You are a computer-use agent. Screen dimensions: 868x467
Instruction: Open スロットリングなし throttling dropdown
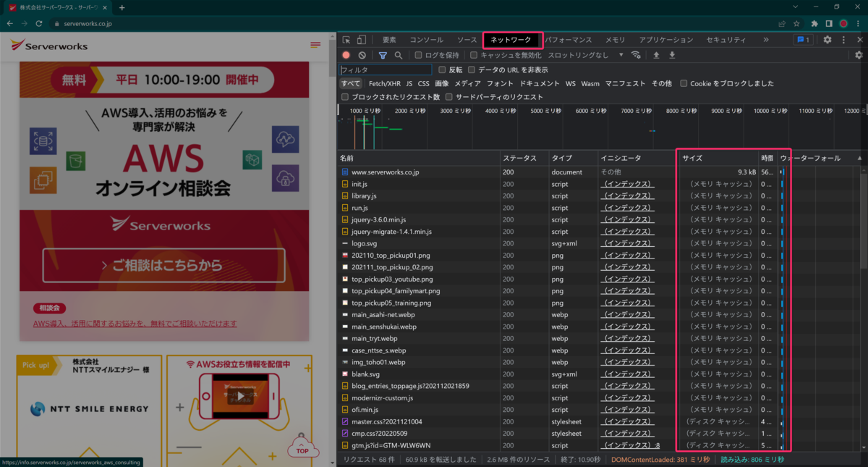coord(586,55)
